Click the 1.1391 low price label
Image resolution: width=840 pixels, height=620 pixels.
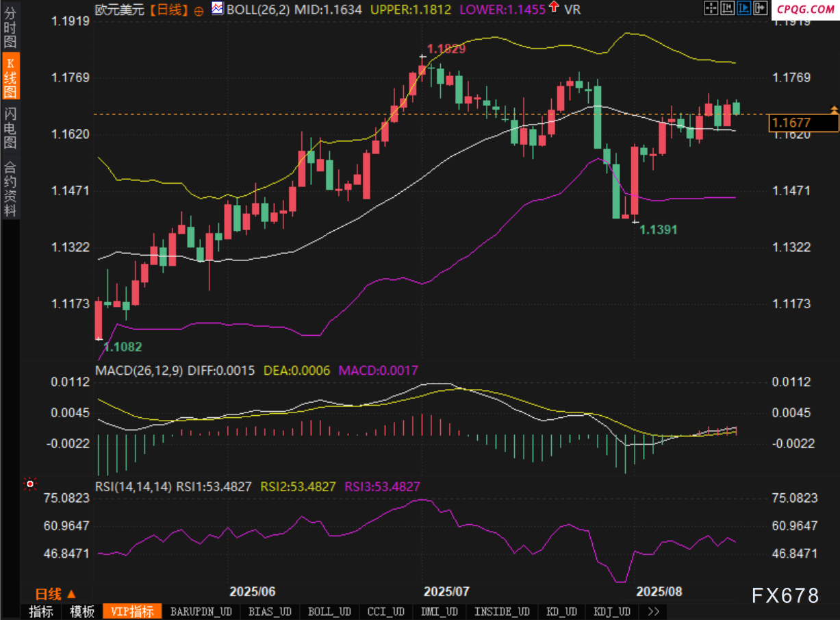pyautogui.click(x=658, y=230)
